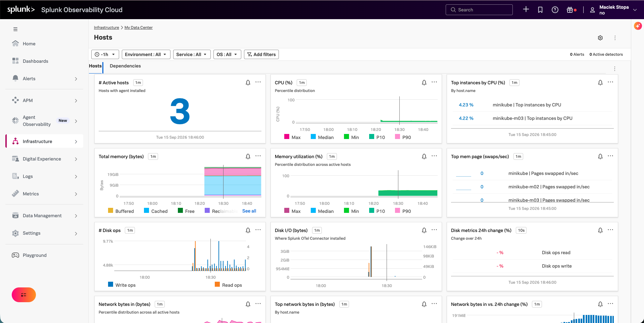The width and height of the screenshot is (644, 323).
Task: Open OS: All filter dropdown
Action: (227, 54)
